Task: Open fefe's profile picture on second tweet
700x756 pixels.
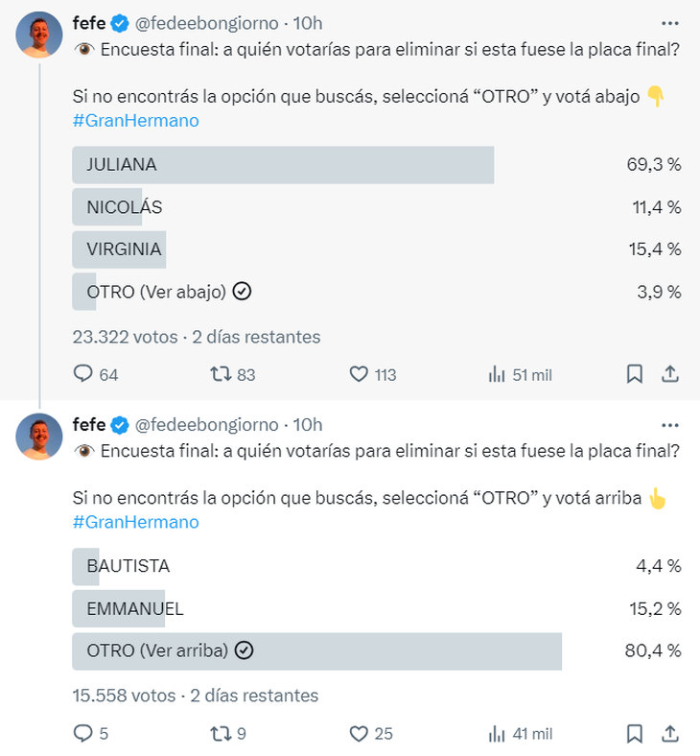Action: tap(39, 437)
